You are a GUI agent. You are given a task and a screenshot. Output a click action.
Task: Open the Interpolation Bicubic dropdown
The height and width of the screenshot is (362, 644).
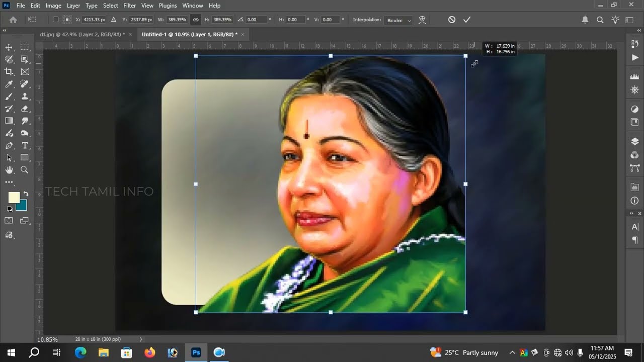pyautogui.click(x=398, y=20)
